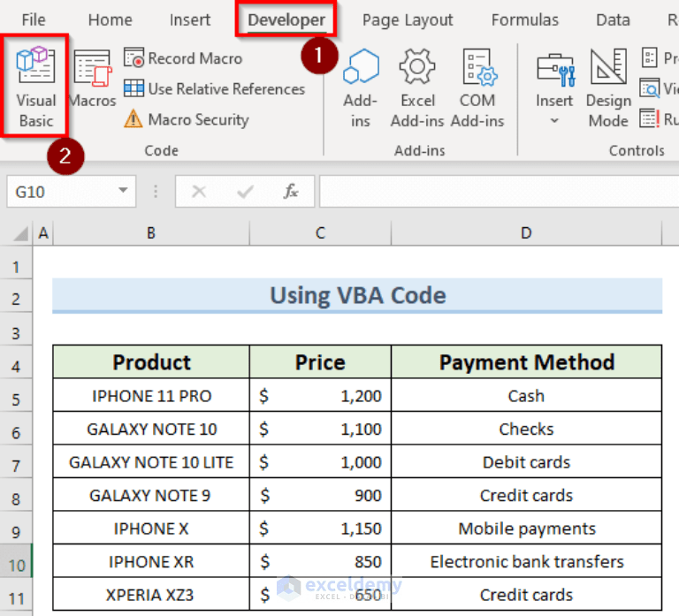Open the File tab

pyautogui.click(x=34, y=20)
